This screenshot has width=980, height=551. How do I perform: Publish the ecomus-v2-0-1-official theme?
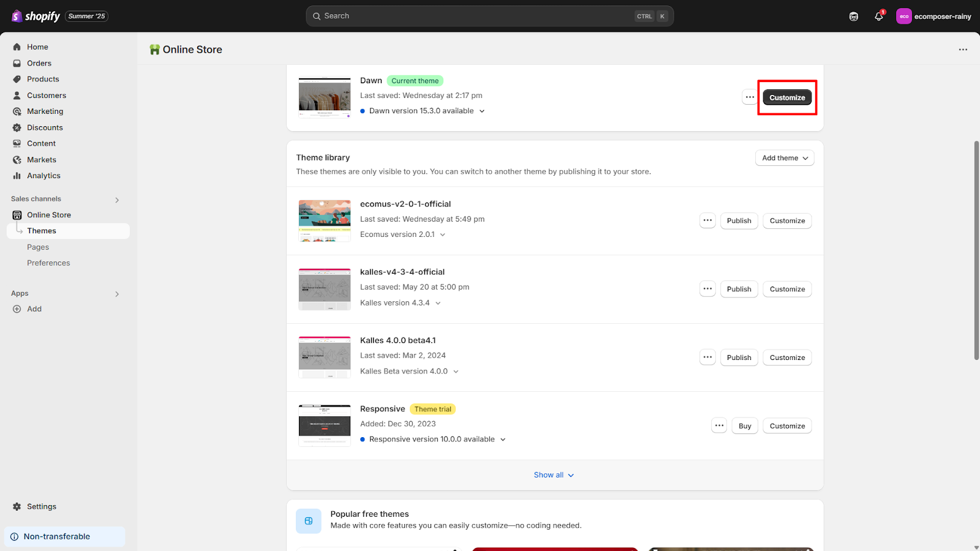coord(739,220)
